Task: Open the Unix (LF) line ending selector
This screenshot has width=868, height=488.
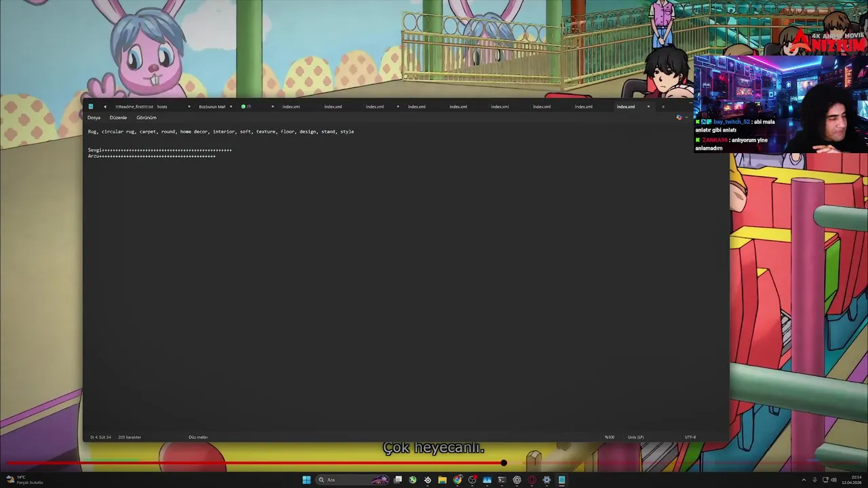Action: pyautogui.click(x=636, y=437)
